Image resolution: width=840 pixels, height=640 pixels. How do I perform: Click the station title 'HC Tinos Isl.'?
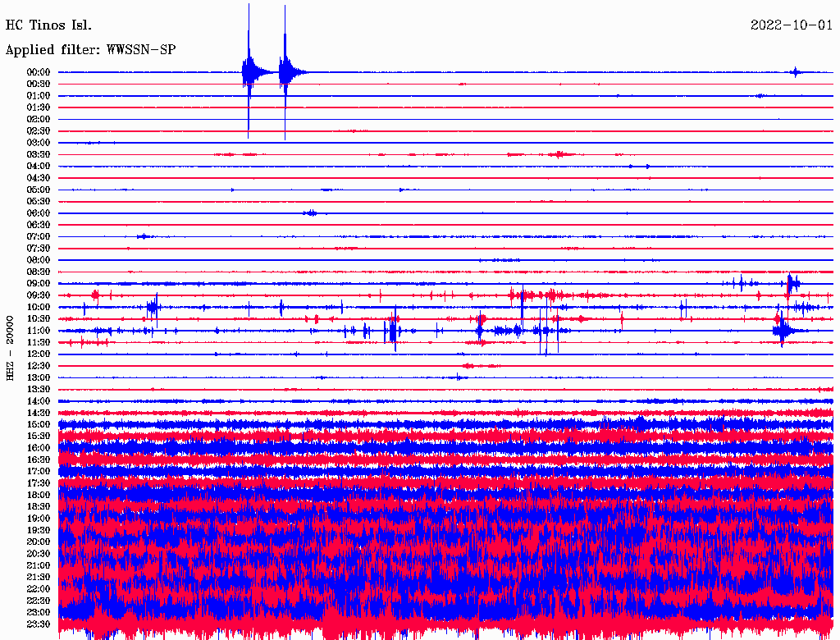tap(48, 25)
